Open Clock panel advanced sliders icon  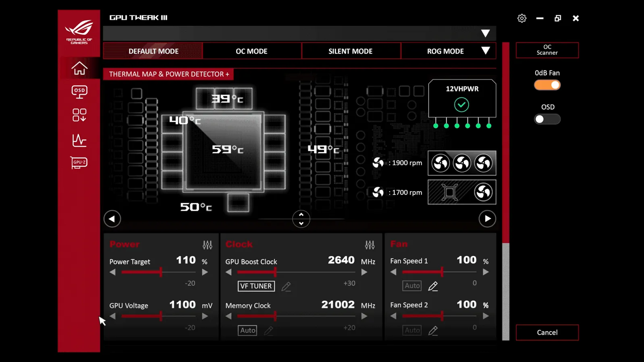click(370, 245)
